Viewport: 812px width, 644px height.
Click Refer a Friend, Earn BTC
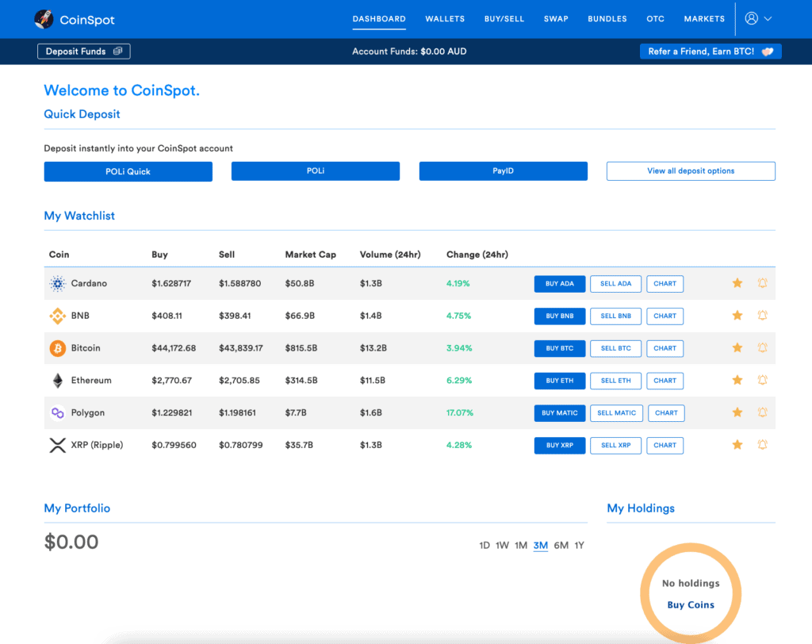(x=710, y=52)
